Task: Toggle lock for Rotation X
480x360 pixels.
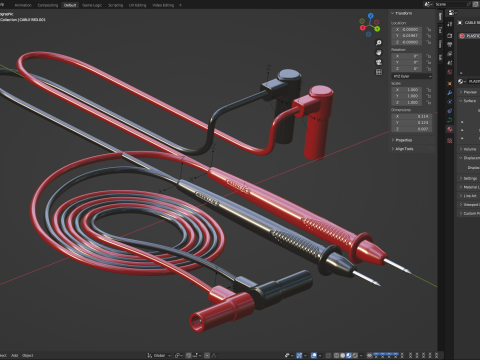Action: point(429,56)
